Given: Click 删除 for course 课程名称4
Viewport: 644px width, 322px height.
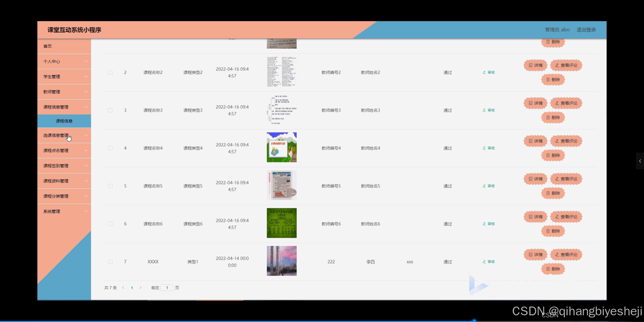Looking at the screenshot, I should tap(553, 155).
